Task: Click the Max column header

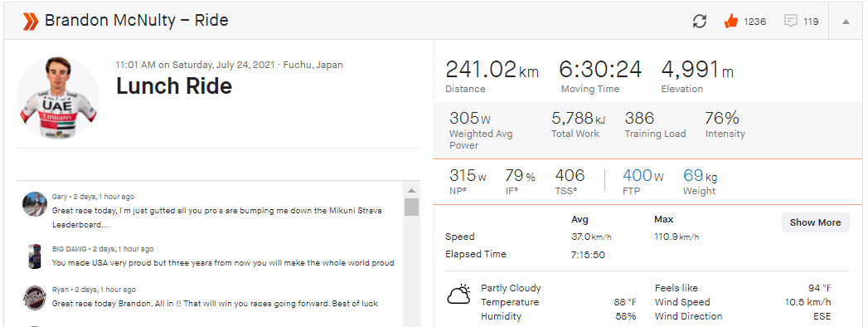Action: [664, 219]
